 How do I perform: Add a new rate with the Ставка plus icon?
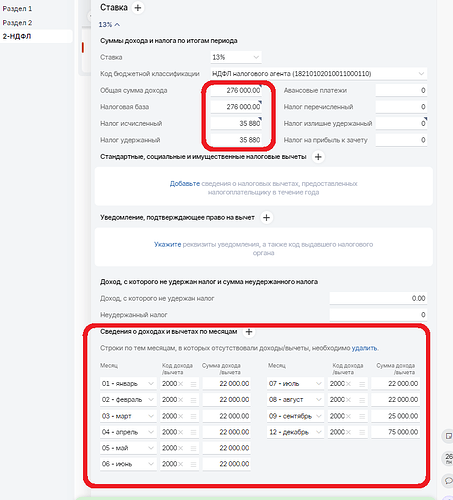pyautogui.click(x=138, y=7)
